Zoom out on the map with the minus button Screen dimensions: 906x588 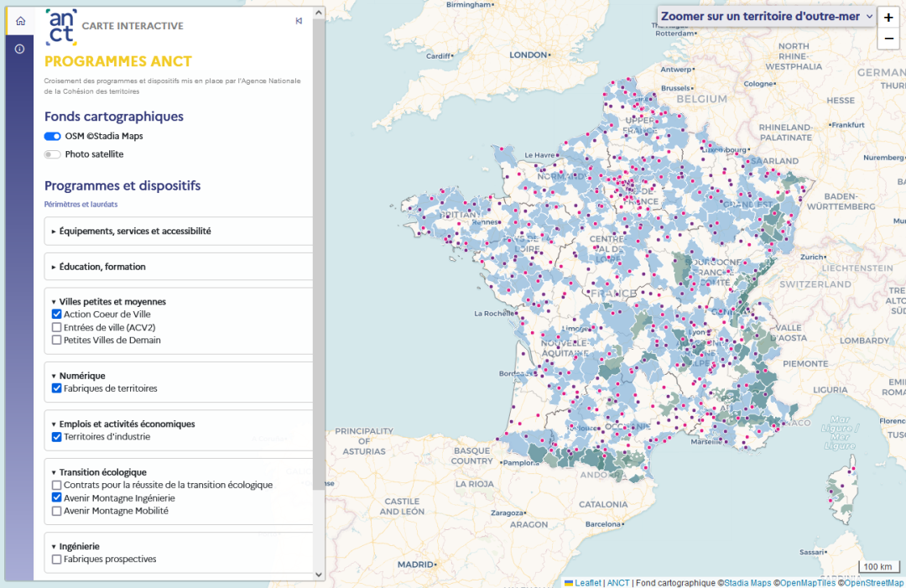coord(888,39)
